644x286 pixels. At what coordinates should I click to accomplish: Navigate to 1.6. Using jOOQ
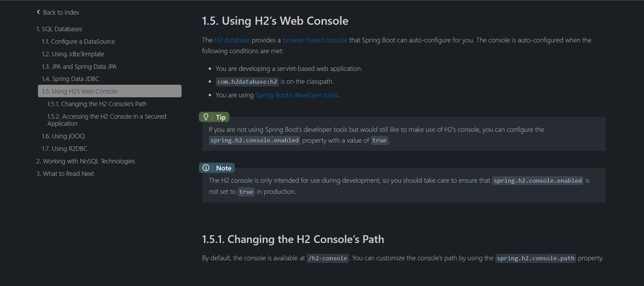(x=63, y=136)
